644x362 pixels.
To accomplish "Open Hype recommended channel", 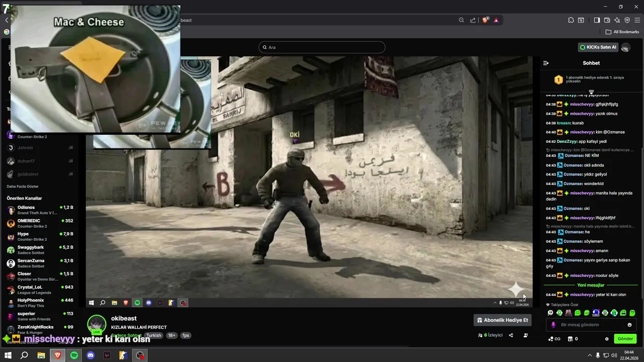I will coord(40,236).
